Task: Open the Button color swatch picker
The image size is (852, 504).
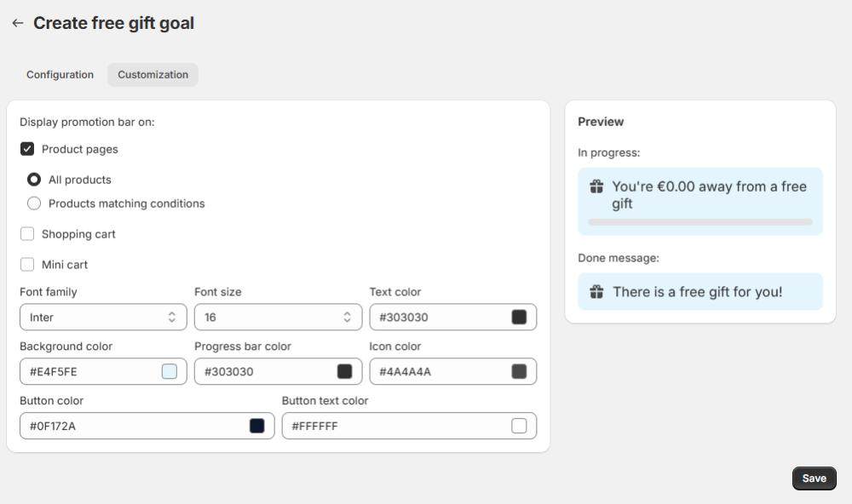Action: [256, 427]
